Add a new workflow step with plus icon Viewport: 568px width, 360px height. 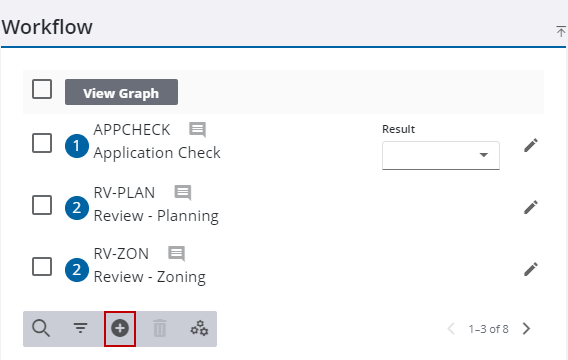pos(120,328)
